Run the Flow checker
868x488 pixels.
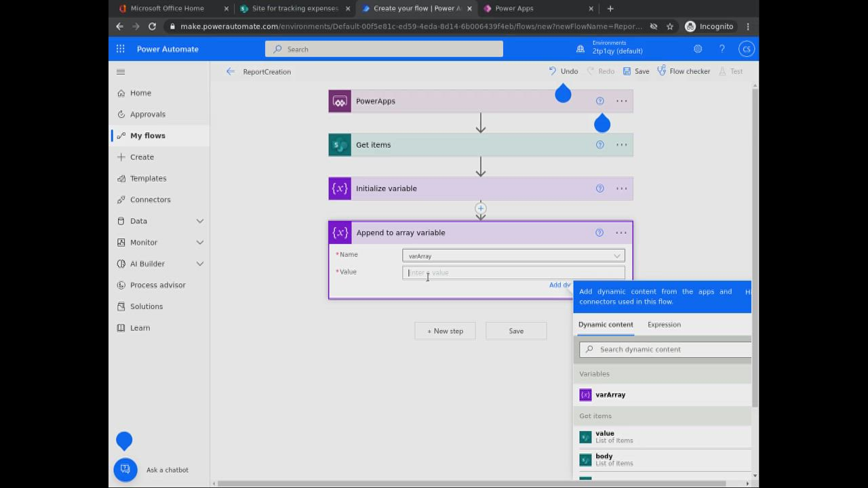tap(684, 71)
